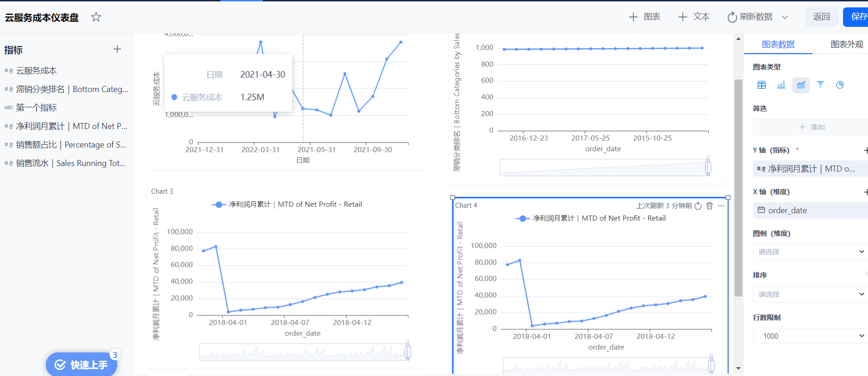Click the top-left resize handle of Chart 4
Viewport: 868px width, 376px height.
[453, 197]
